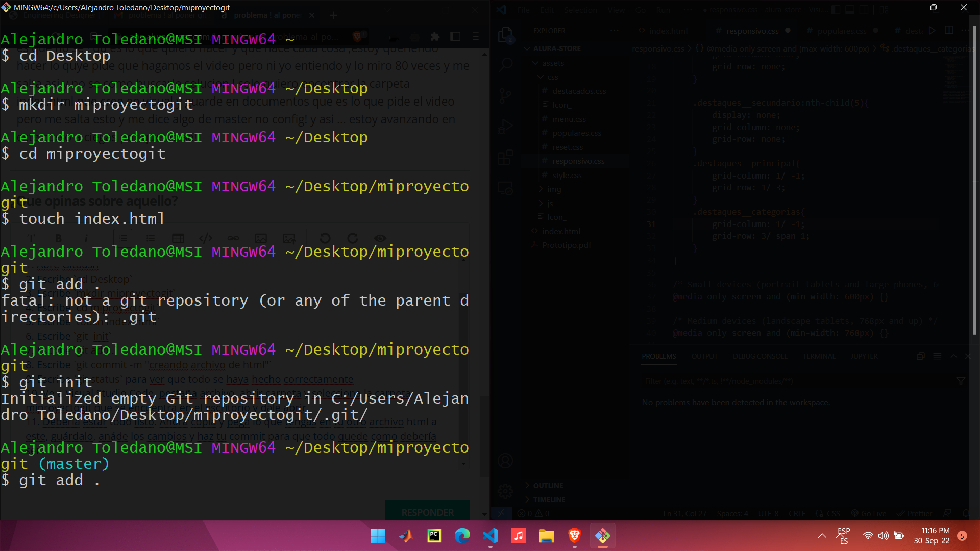Click Git Bash icon in terminal title bar

click(x=6, y=7)
